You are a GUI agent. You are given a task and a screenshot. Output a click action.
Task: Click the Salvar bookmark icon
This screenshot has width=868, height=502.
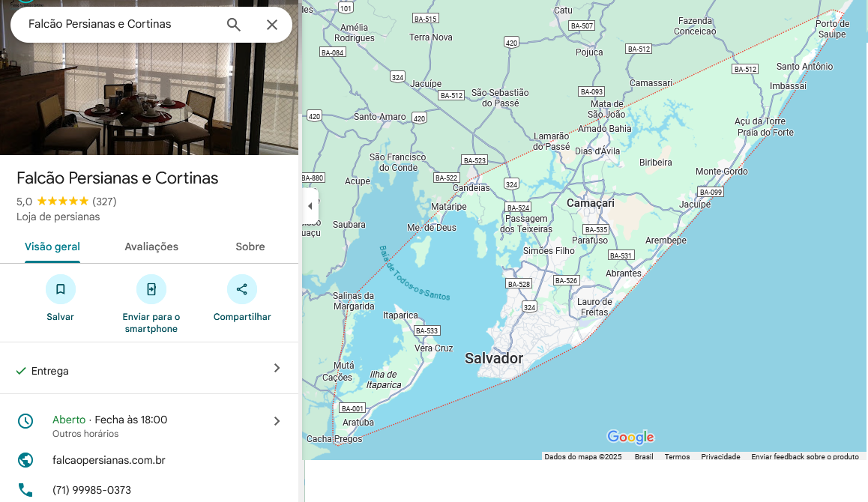coord(61,289)
